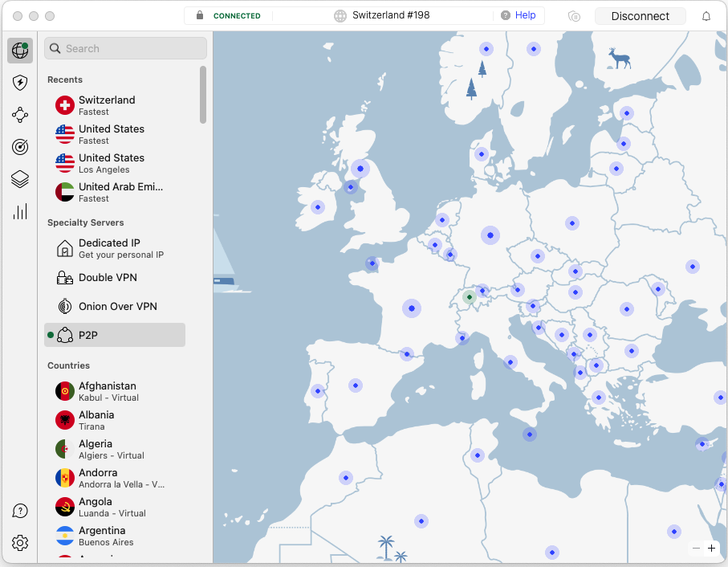The height and width of the screenshot is (567, 728).
Task: Click the 'Double VPN' label
Action: pos(108,278)
